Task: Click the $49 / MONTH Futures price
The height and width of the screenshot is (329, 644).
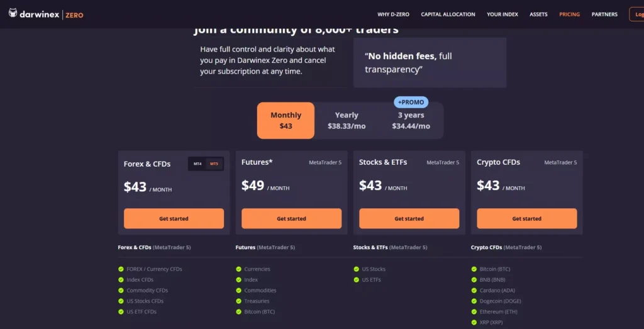Action: click(265, 186)
